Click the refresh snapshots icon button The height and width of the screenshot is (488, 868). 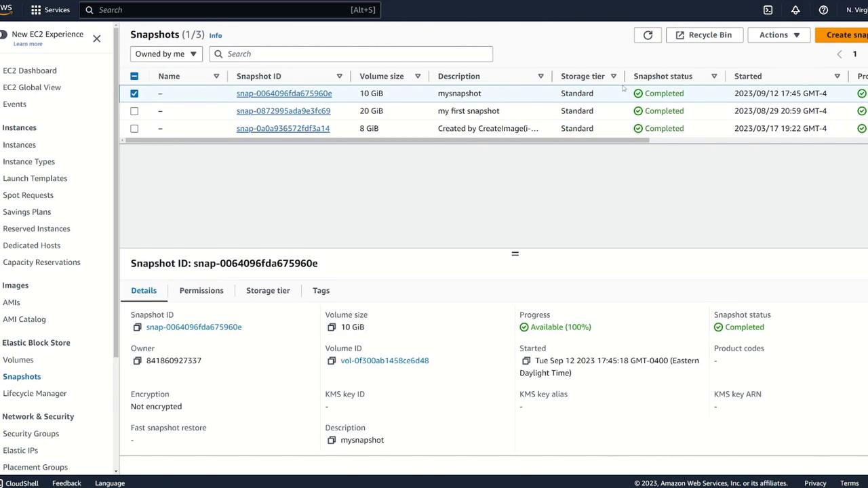[x=648, y=35]
